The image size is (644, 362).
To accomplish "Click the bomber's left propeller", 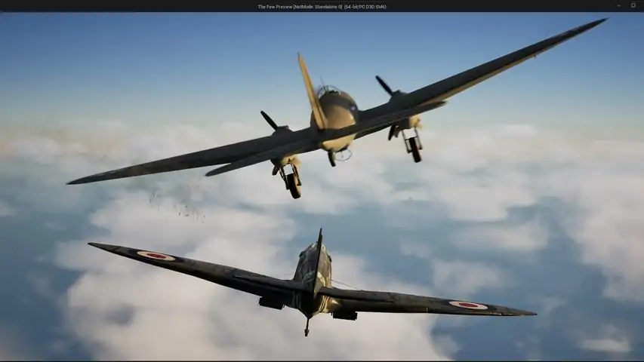I will (269, 120).
